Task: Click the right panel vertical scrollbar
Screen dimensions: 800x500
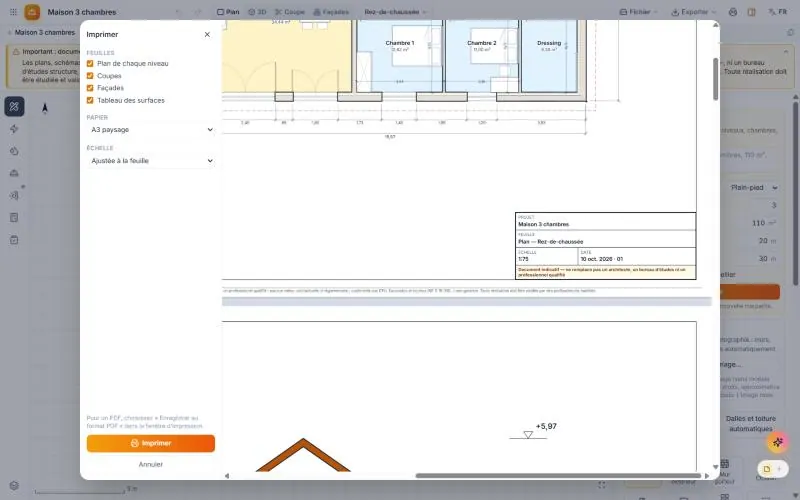Action: pos(795,194)
